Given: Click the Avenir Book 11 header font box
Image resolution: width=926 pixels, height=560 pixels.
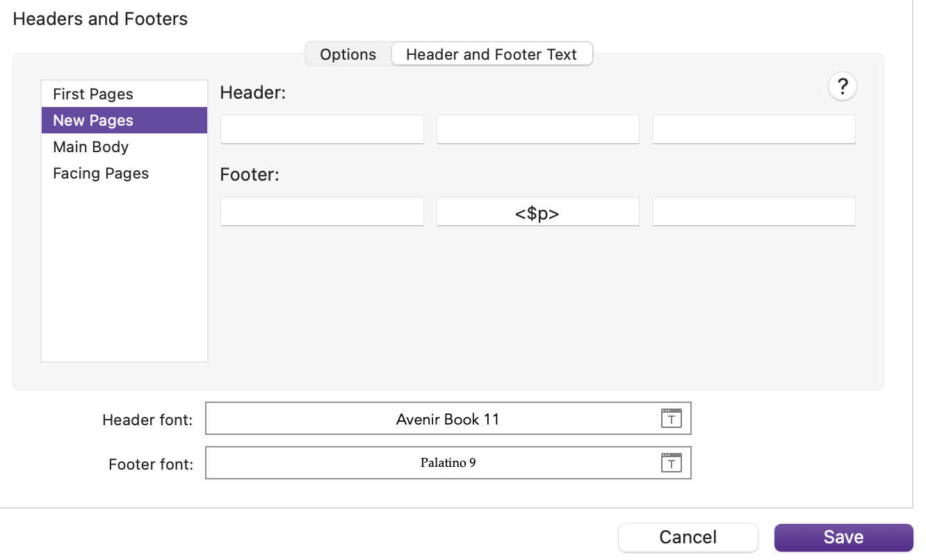Looking at the screenshot, I should (x=448, y=418).
